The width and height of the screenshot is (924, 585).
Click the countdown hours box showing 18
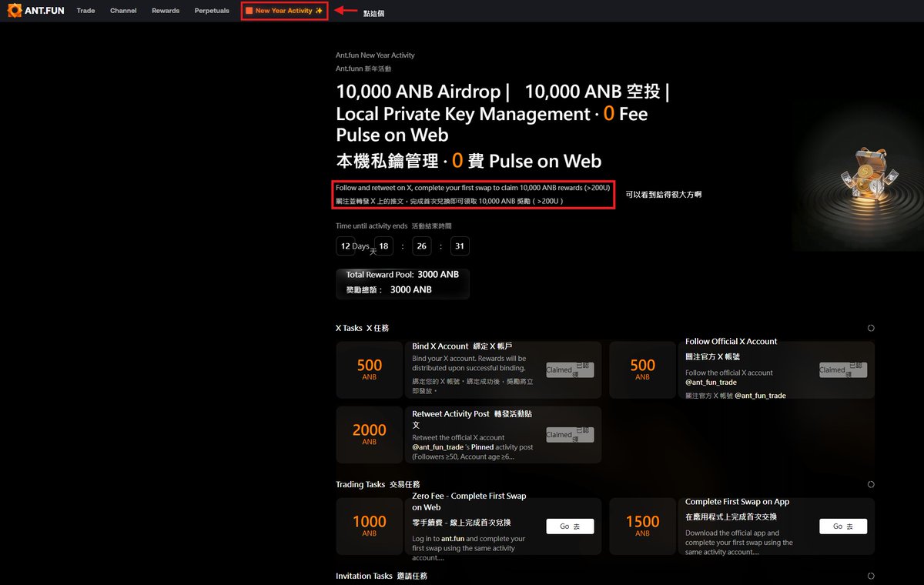tap(383, 246)
